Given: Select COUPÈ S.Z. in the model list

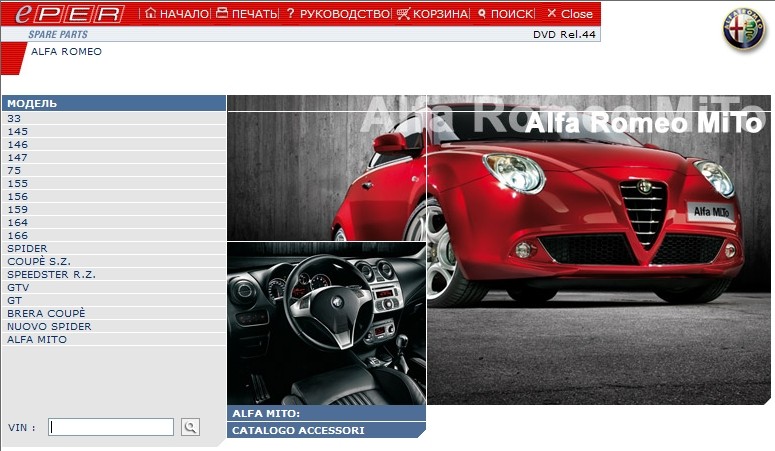Looking at the screenshot, I should click(39, 261).
